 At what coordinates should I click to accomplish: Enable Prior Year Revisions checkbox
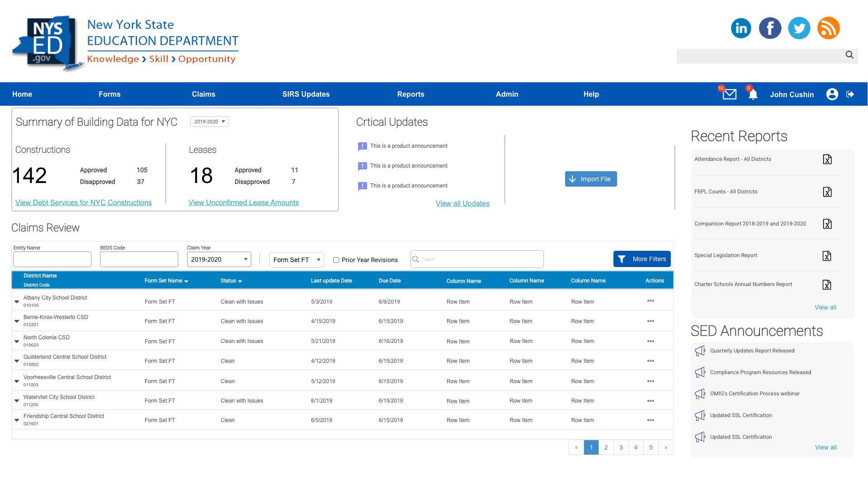tap(336, 260)
